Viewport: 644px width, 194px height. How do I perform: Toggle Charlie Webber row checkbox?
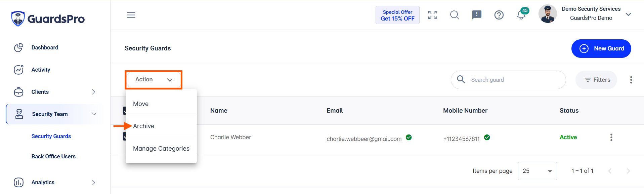[x=124, y=136]
